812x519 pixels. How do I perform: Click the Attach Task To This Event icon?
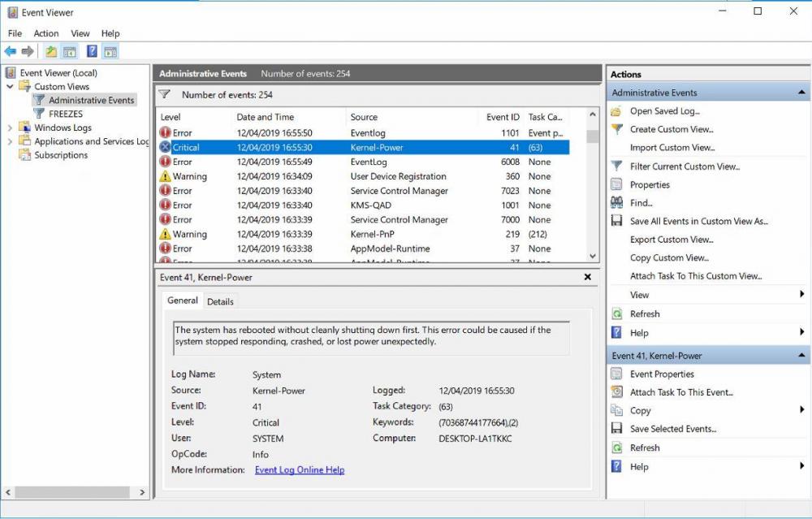pos(616,392)
